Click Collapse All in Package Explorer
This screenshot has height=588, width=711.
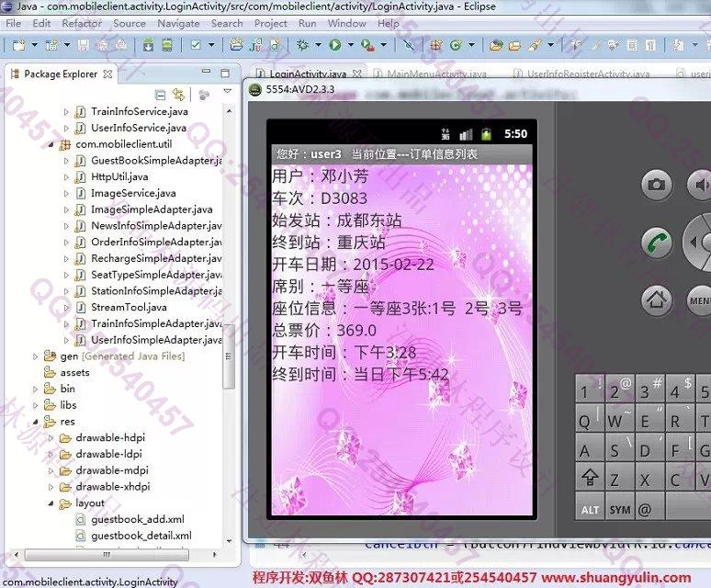coord(160,95)
